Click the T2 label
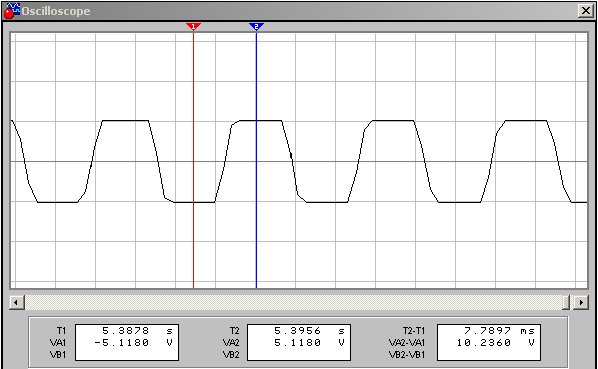Image resolution: width=598 pixels, height=369 pixels. (x=235, y=330)
